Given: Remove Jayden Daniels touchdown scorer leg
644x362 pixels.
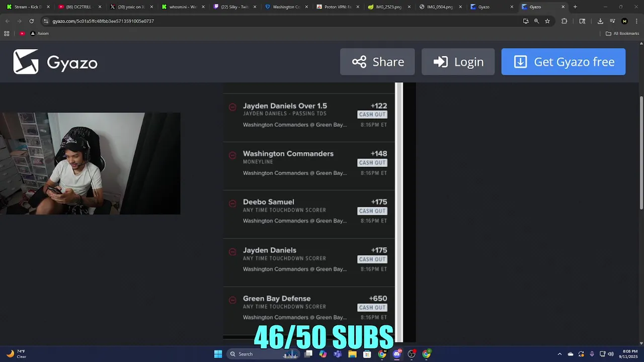Looking at the screenshot, I should (x=232, y=252).
